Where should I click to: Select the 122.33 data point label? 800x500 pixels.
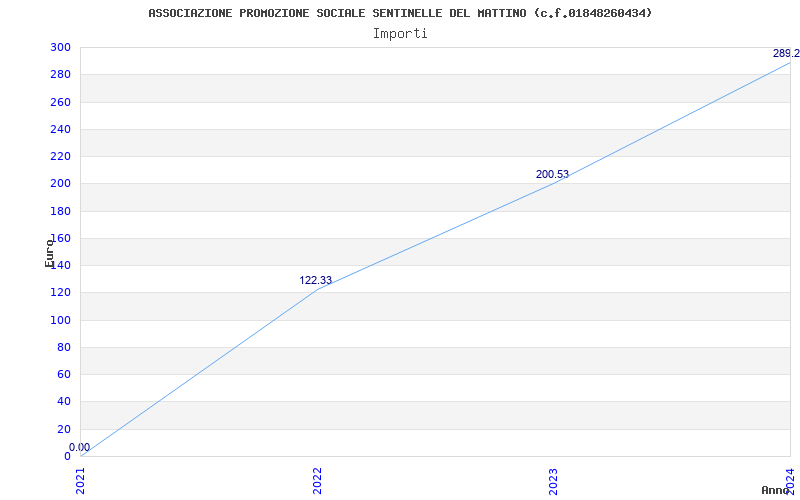click(315, 280)
